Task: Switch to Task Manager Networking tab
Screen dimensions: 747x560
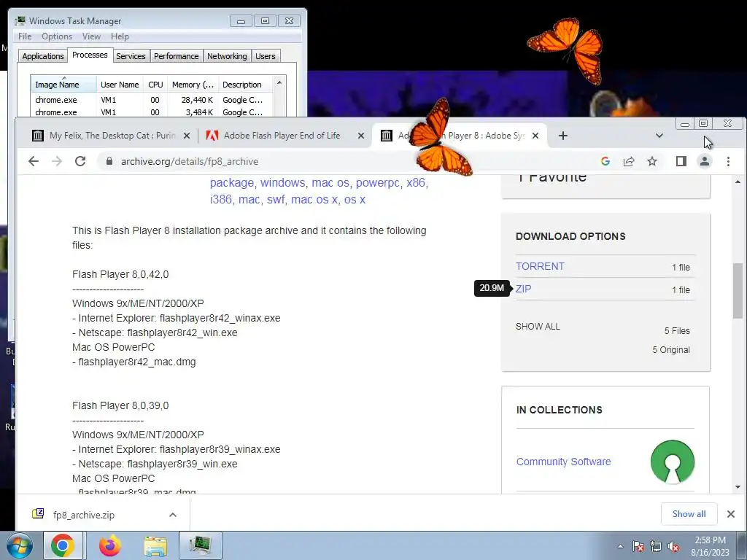Action: (227, 56)
